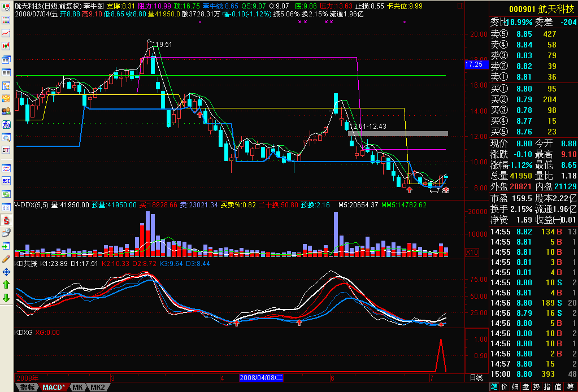Image resolution: width=578 pixels, height=392 pixels.
Task: Click the gray gap zone bar
Action: [x=398, y=133]
